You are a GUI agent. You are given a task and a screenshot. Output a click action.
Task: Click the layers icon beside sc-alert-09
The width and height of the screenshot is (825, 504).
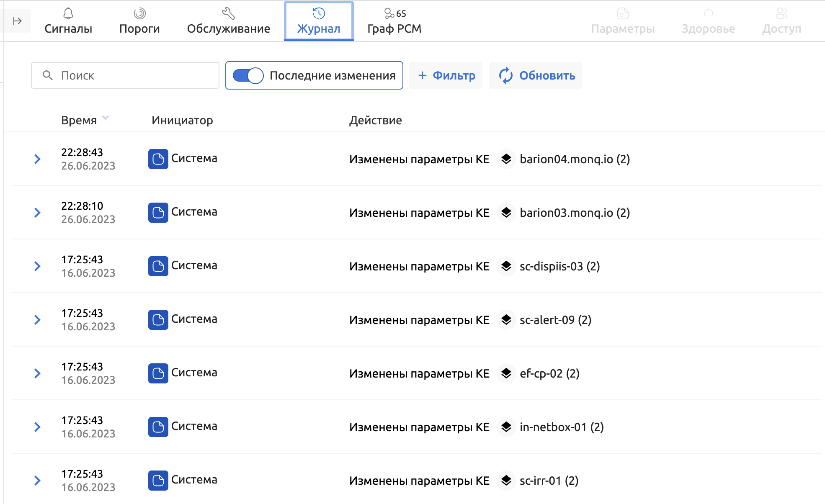pos(506,320)
